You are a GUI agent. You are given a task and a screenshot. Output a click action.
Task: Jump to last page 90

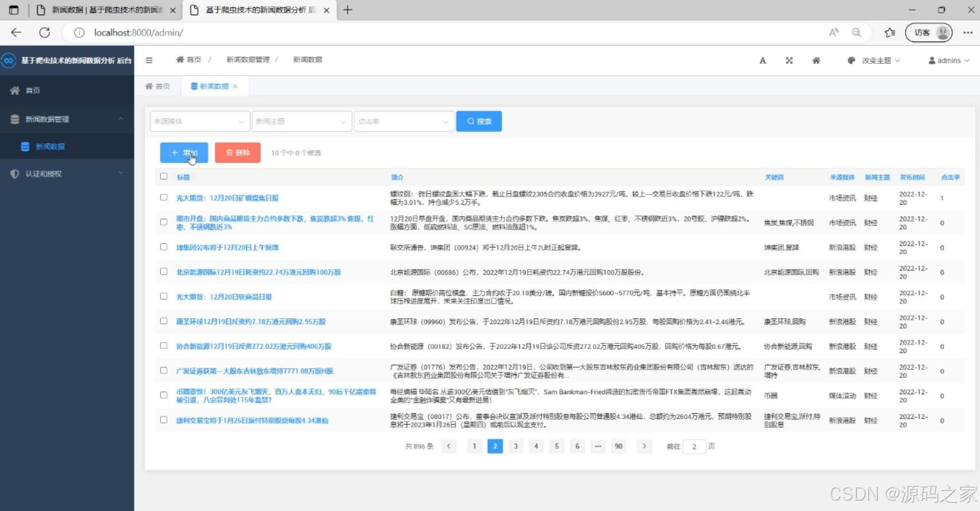tap(618, 446)
